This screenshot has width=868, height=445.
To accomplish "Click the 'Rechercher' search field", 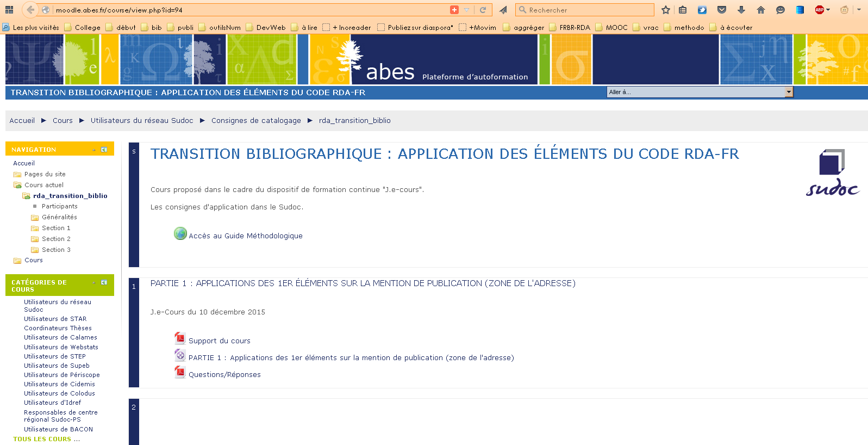I will [585, 10].
